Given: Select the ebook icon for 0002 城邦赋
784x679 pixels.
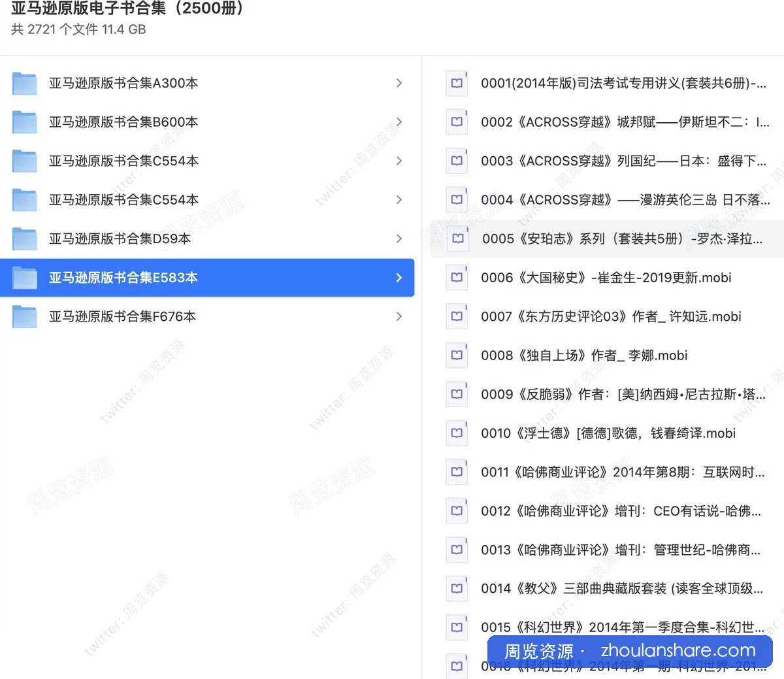Looking at the screenshot, I should click(457, 122).
